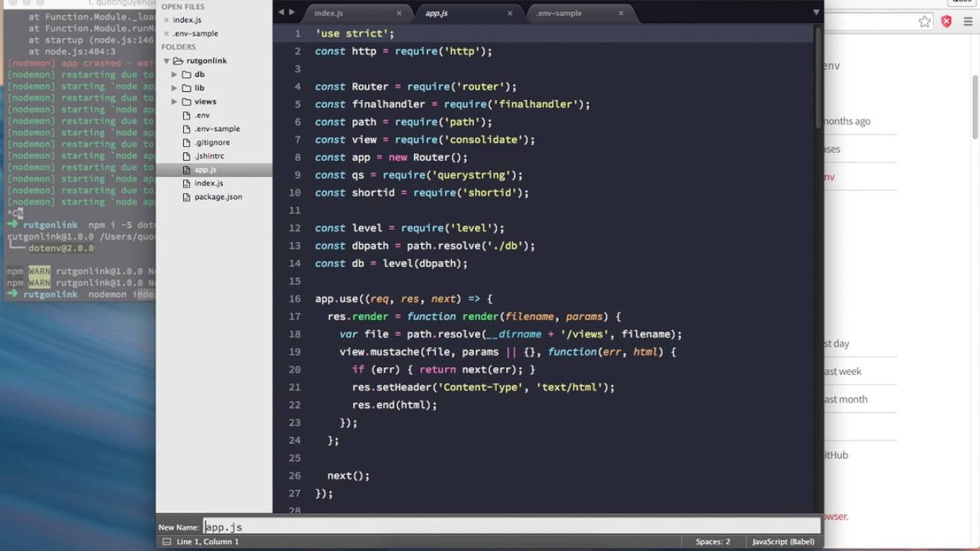Click the editor vertical scrollbar
980x551 pixels.
coord(818,77)
